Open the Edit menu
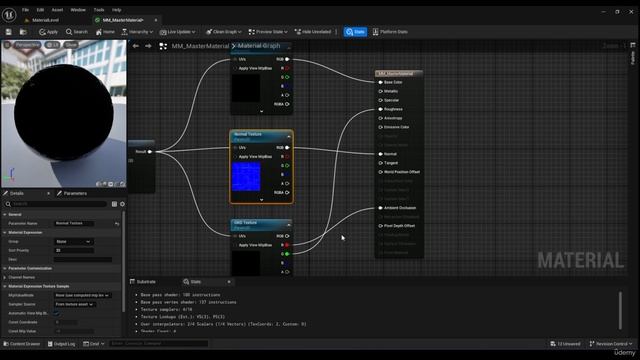The height and width of the screenshot is (360, 640). point(40,10)
